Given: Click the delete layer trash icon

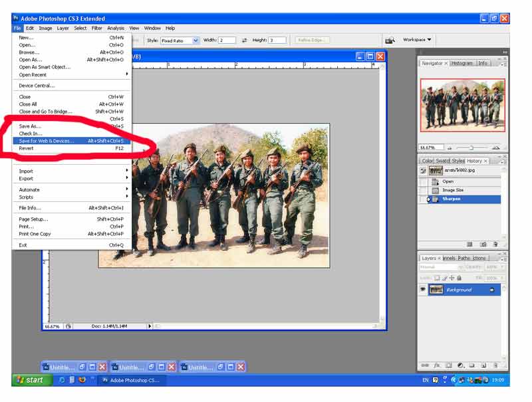Looking at the screenshot, I should click(x=495, y=365).
